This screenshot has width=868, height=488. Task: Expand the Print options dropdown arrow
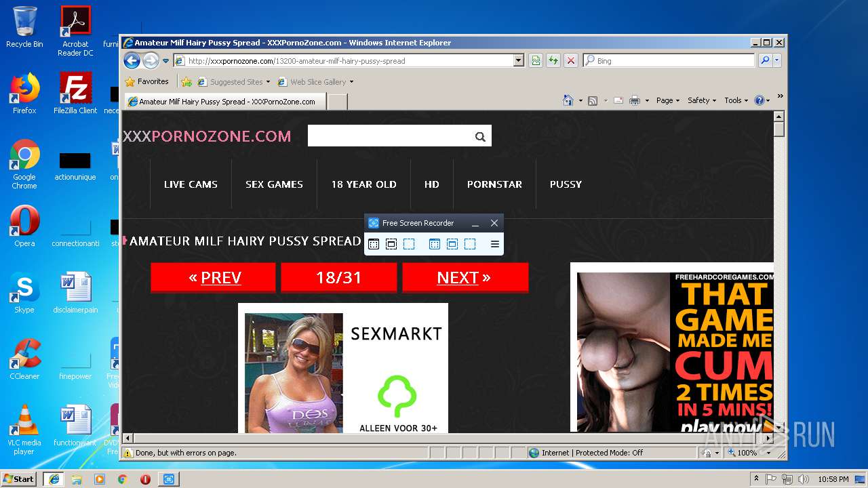click(x=647, y=100)
